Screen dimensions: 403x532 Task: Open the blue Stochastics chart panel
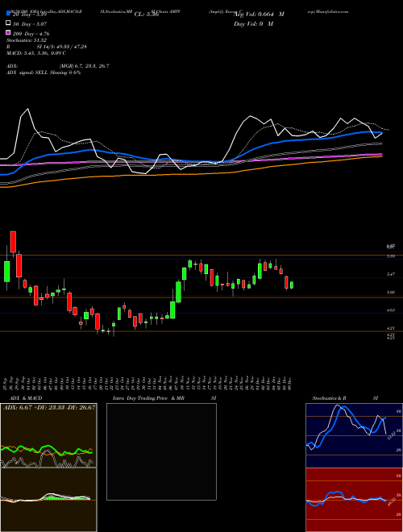(354, 435)
